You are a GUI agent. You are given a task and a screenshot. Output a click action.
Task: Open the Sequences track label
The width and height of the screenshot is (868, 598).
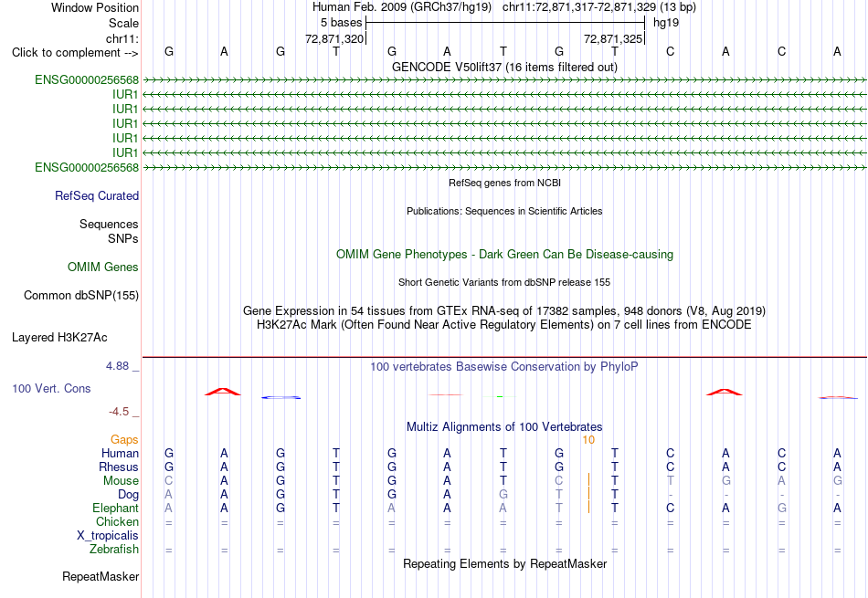pyautogui.click(x=109, y=224)
